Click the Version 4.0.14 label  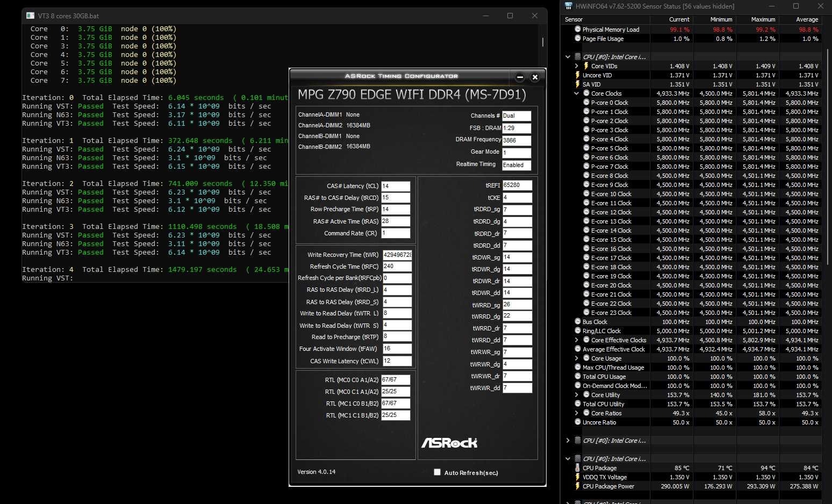coord(316,472)
